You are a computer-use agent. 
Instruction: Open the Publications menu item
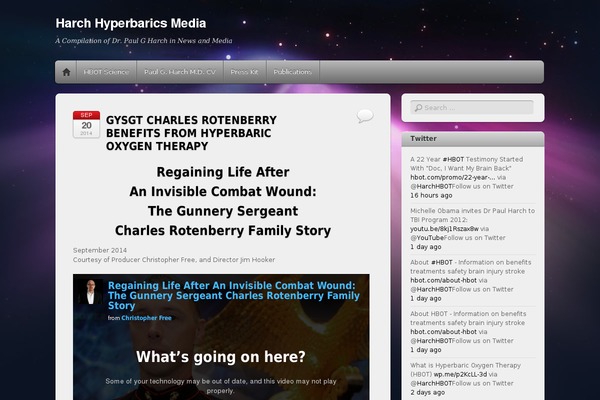pos(293,72)
